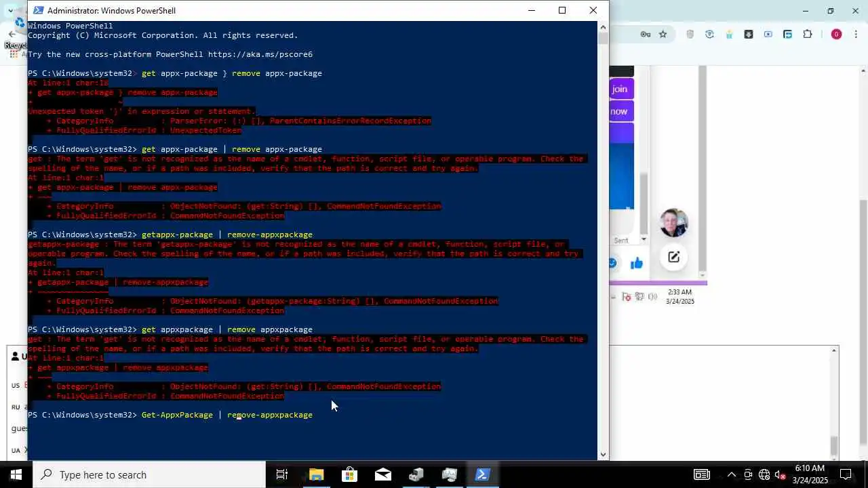Open the password key icon in browser address bar
Screen dimensions: 868x488
[x=646, y=35]
